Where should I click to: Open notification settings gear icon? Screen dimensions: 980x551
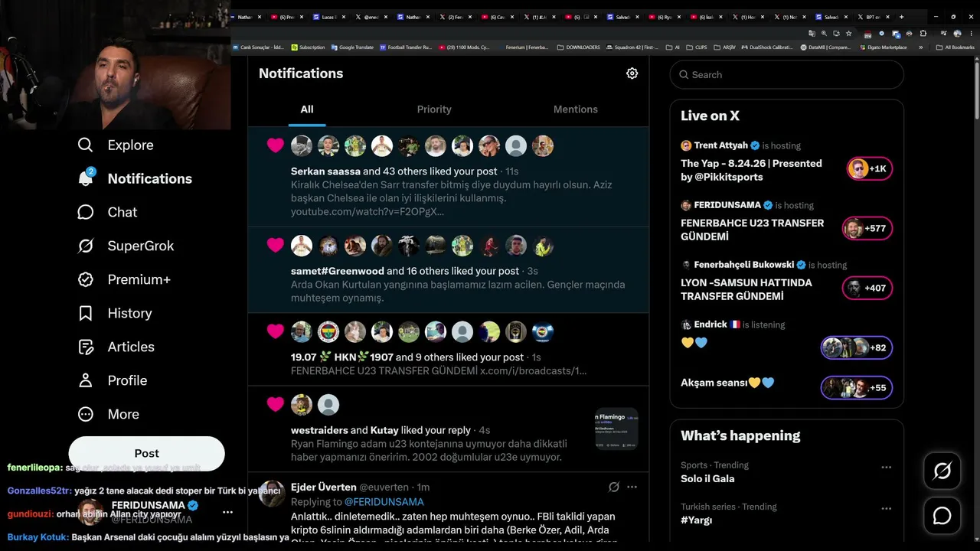click(x=632, y=73)
